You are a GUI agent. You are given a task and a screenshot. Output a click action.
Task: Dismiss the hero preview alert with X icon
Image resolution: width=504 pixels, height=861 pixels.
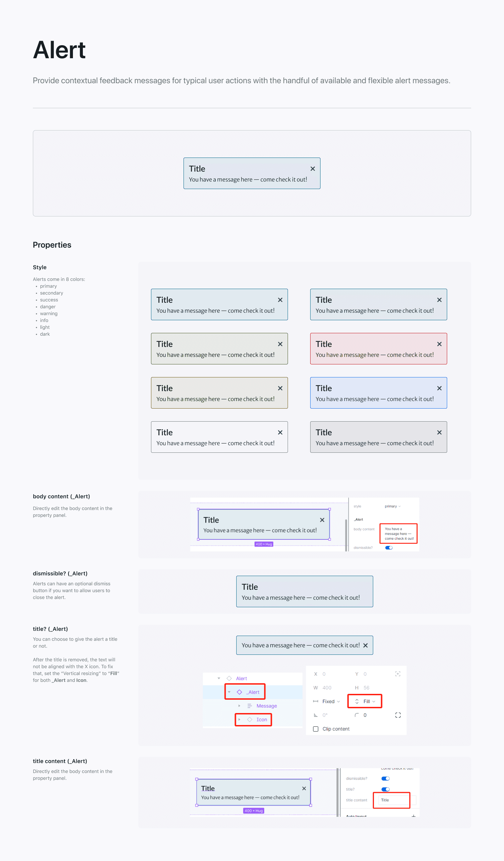click(x=313, y=169)
